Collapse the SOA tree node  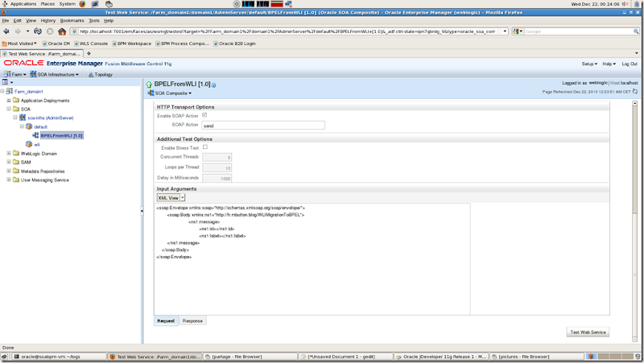click(x=9, y=109)
